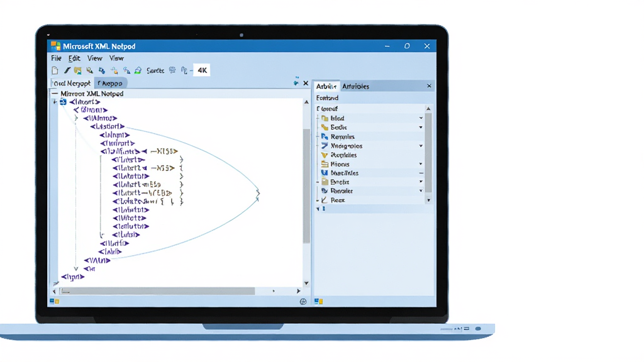The height and width of the screenshot is (362, 644).
Task: Select the <Lèstiorl> tag in the tree
Action: click(x=107, y=126)
